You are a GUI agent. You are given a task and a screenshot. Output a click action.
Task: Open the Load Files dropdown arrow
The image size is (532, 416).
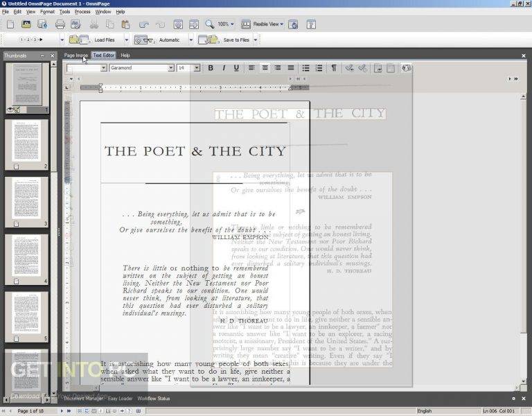(x=127, y=40)
